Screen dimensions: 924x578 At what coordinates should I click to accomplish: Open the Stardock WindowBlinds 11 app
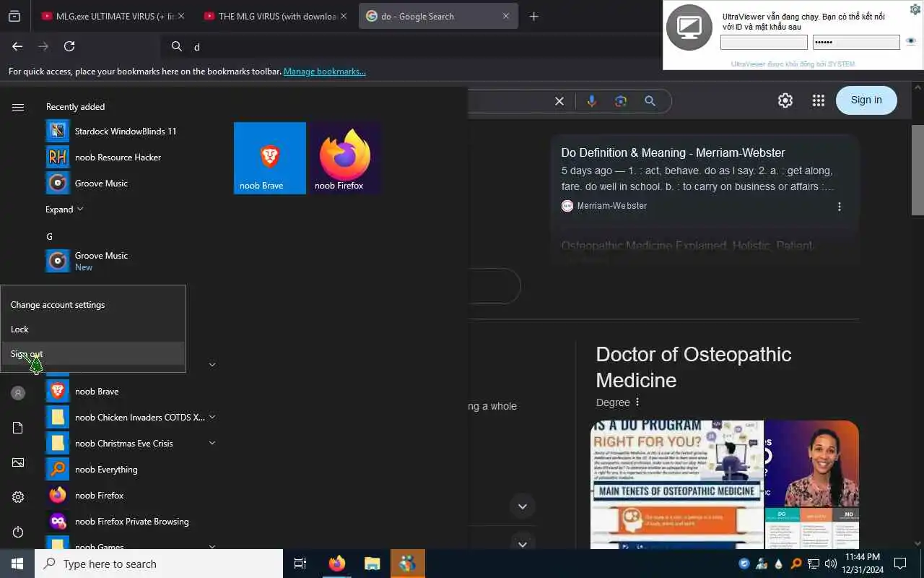coord(111,131)
